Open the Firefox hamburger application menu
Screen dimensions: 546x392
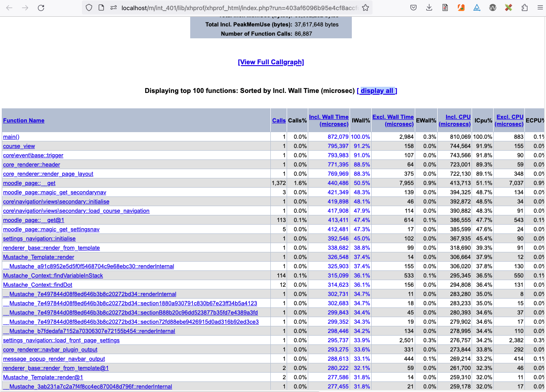[540, 7]
